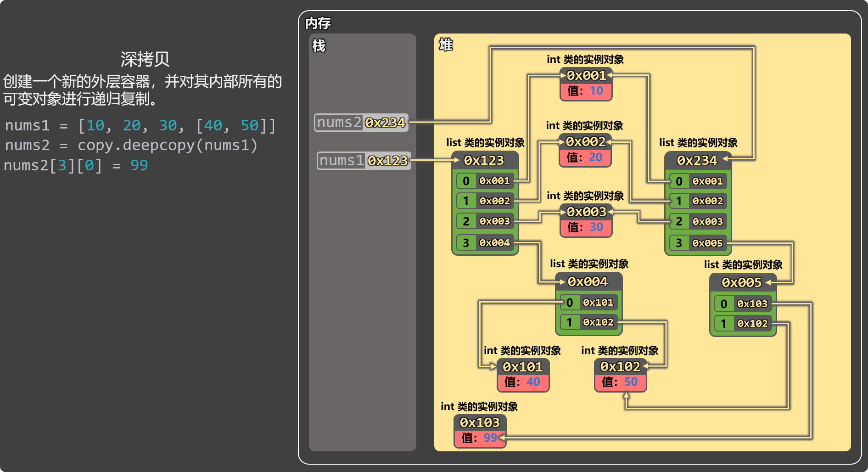The width and height of the screenshot is (868, 472).
Task: Click the 深拷贝 title text
Action: click(145, 59)
